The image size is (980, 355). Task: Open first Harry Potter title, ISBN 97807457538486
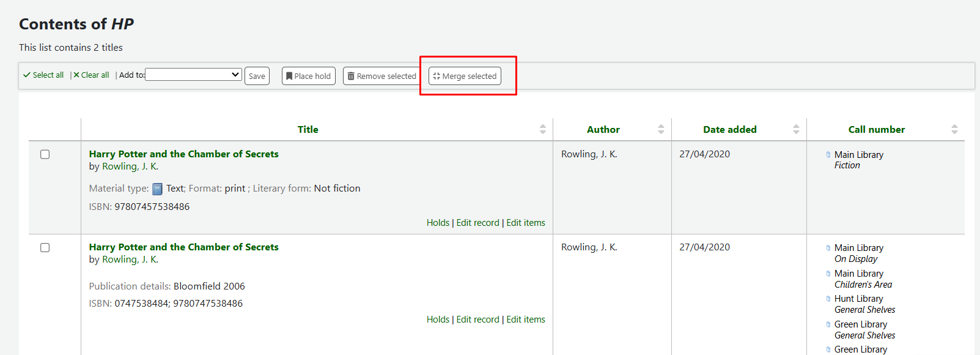(x=183, y=154)
